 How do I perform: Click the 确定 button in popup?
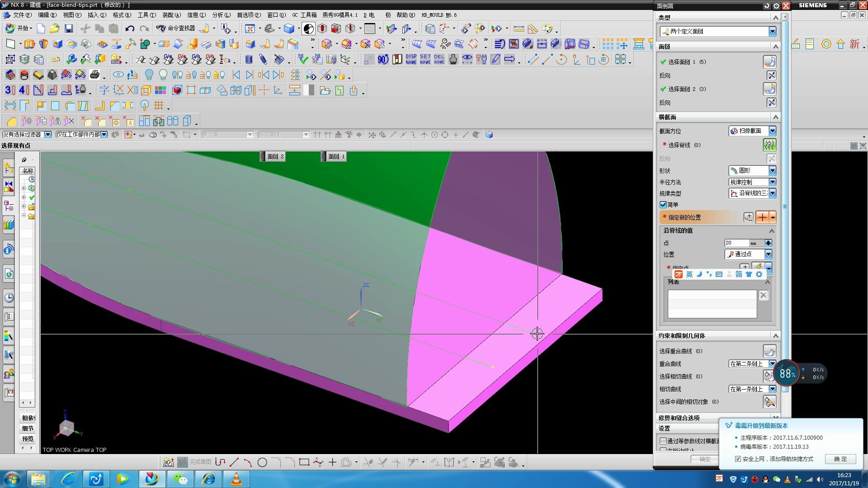tap(840, 459)
